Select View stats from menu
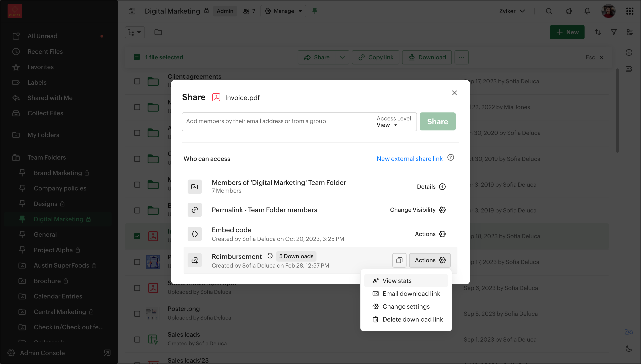Viewport: 641px width, 364px height. (x=397, y=281)
